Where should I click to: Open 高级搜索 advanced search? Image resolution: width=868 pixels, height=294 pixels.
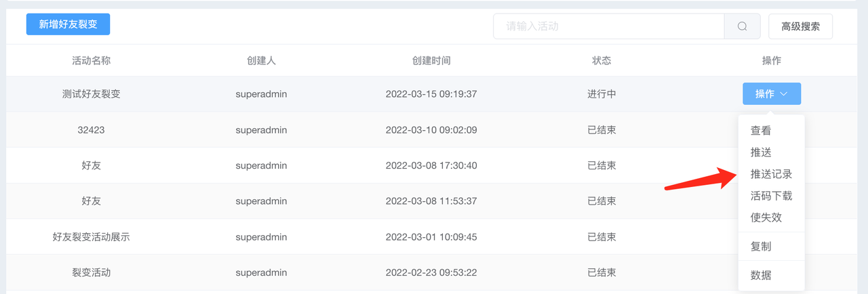[800, 26]
